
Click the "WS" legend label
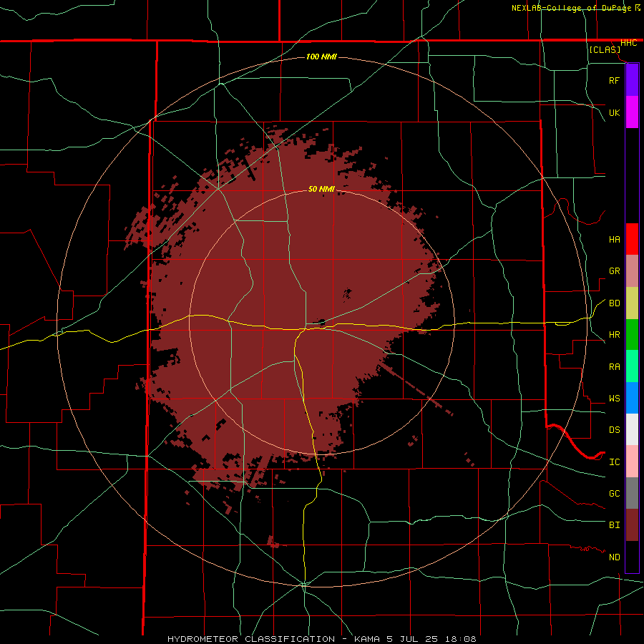614,399
